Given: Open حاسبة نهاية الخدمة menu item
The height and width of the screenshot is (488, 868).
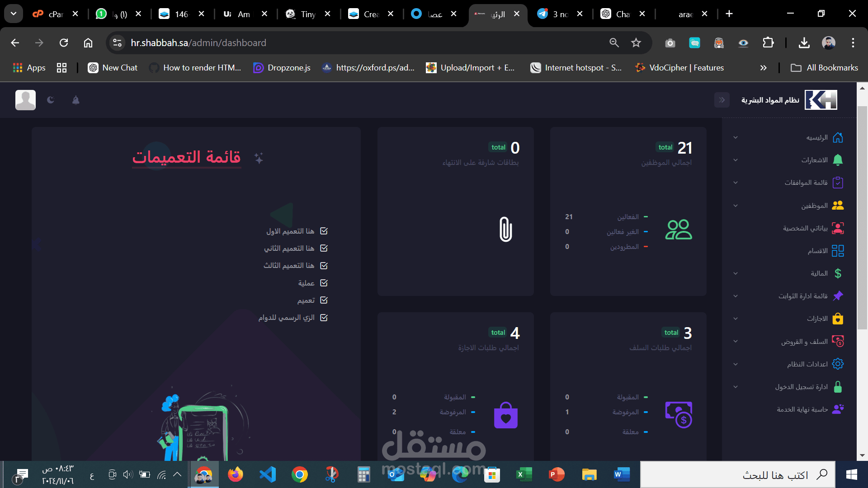Looking at the screenshot, I should click(802, 409).
